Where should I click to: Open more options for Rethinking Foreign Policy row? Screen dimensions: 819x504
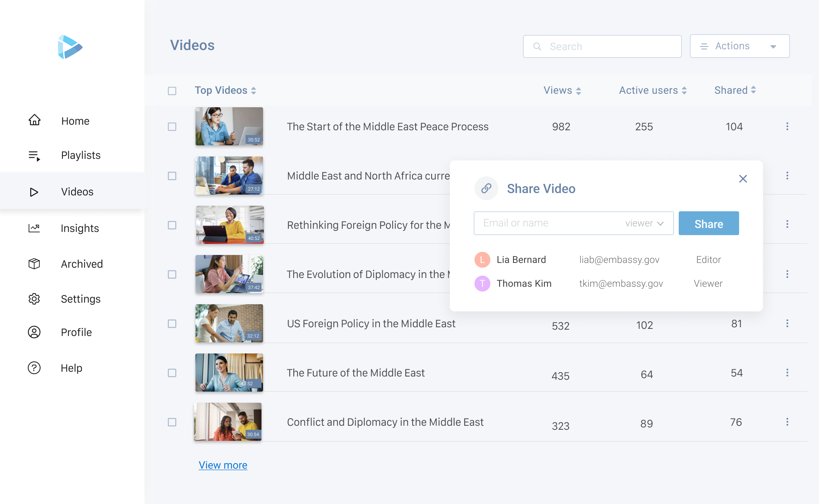[787, 224]
